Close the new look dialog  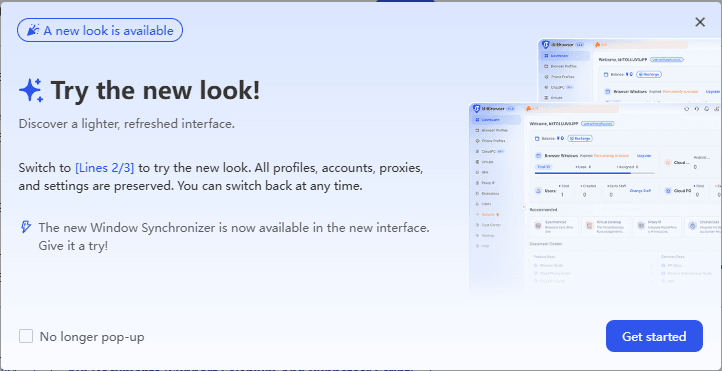tap(700, 22)
